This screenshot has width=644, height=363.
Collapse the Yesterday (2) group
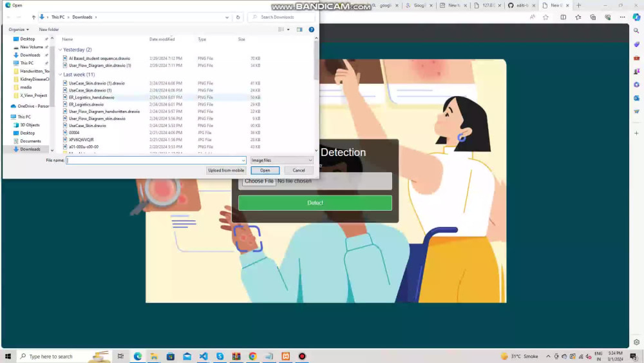click(x=61, y=50)
